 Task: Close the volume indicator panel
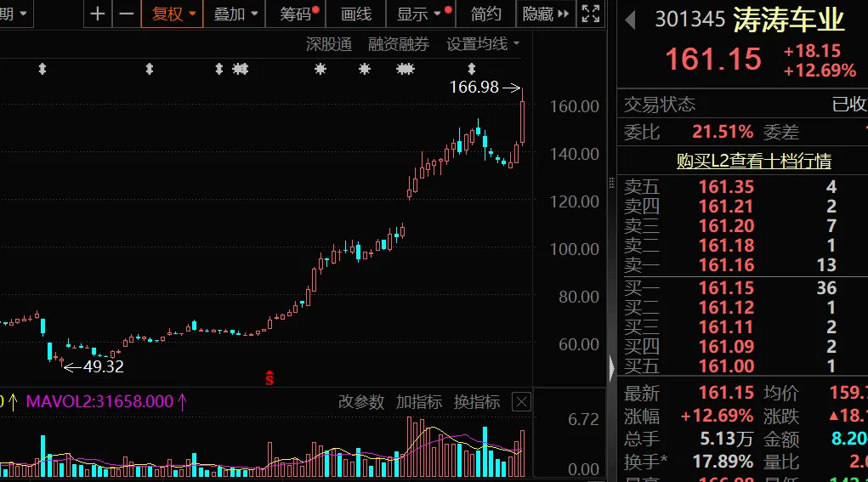pyautogui.click(x=521, y=402)
